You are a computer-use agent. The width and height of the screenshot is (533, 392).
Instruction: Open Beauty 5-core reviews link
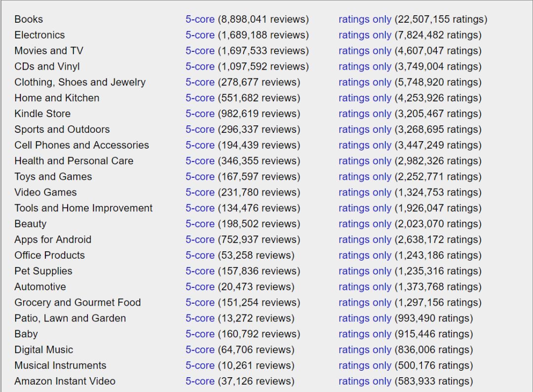coord(200,224)
